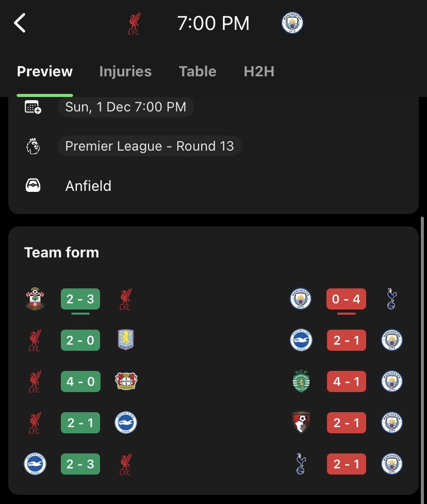This screenshot has height=504, width=427.
Task: Open the red 0 - 4 Tottenham result
Action: [x=346, y=299]
